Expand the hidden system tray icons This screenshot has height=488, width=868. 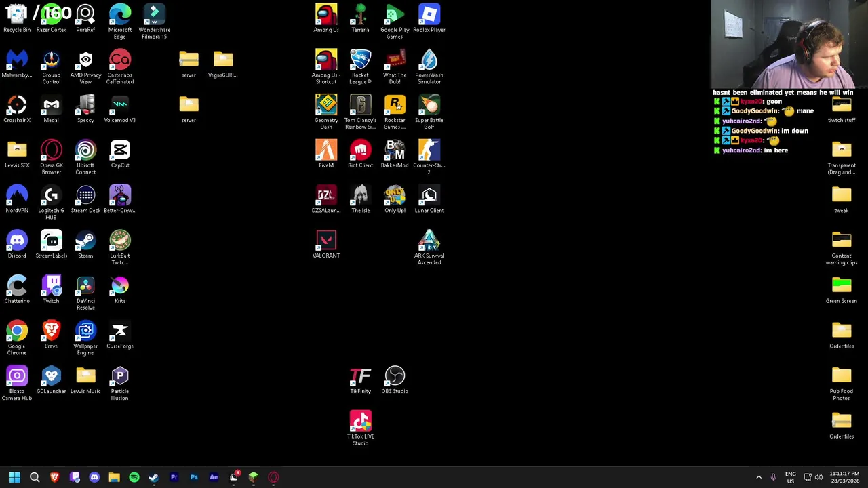pos(759,477)
